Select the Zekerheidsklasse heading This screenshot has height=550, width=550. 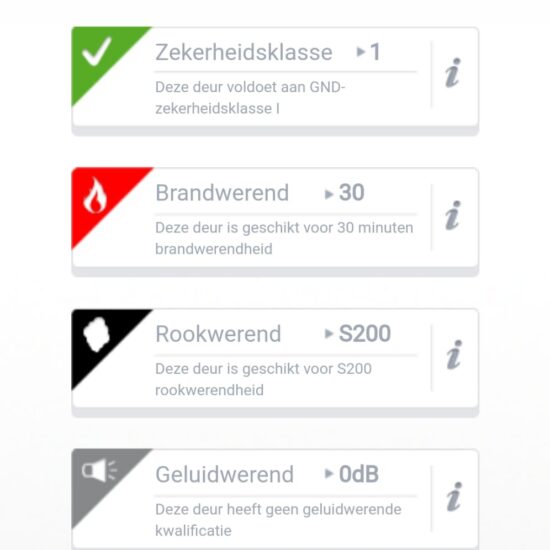(x=244, y=52)
